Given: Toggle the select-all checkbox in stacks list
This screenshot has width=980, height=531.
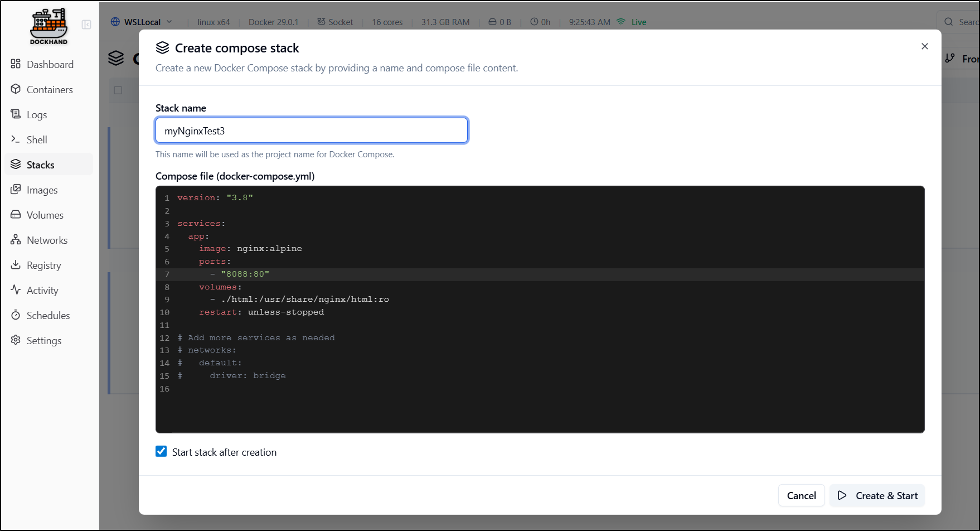Looking at the screenshot, I should pyautogui.click(x=118, y=90).
